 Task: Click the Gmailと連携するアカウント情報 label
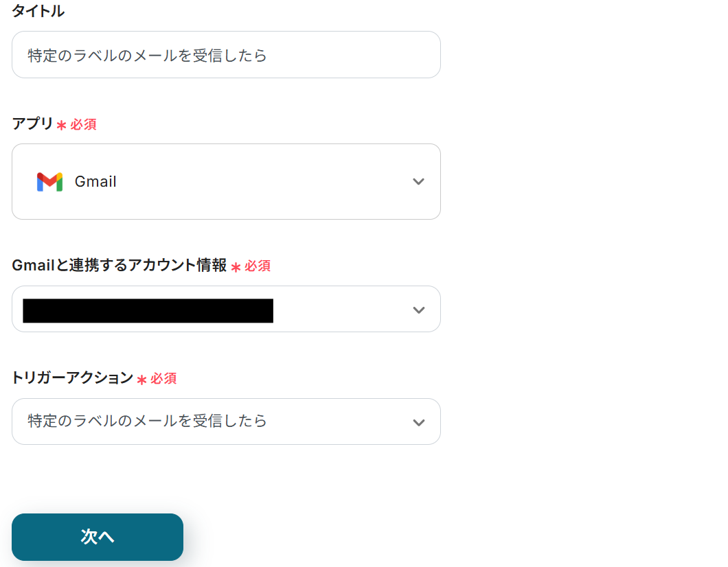[x=119, y=266]
